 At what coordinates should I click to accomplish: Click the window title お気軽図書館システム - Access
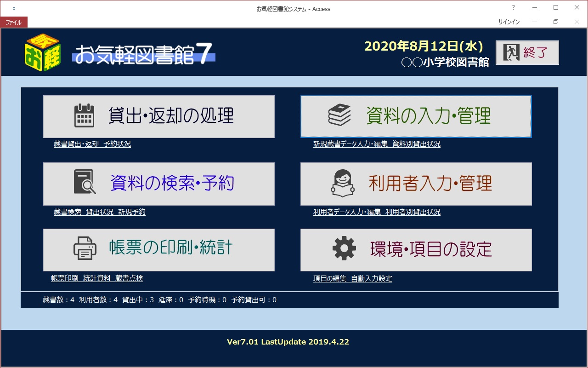click(294, 9)
